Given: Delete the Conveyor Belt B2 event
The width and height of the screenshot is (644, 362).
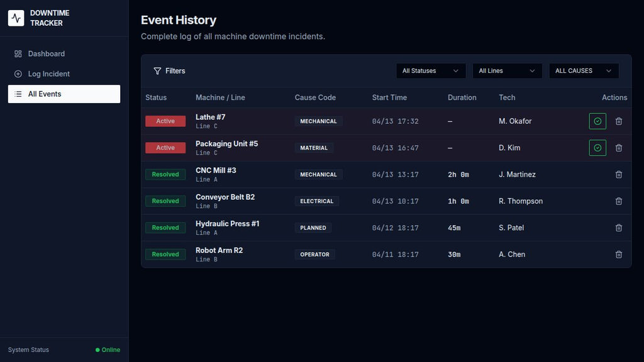Looking at the screenshot, I should point(619,201).
